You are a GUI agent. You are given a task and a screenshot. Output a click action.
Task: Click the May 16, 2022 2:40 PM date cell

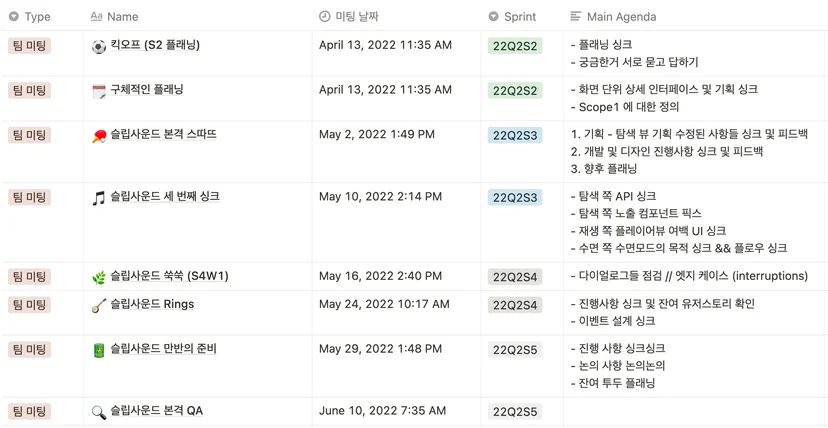click(x=380, y=276)
